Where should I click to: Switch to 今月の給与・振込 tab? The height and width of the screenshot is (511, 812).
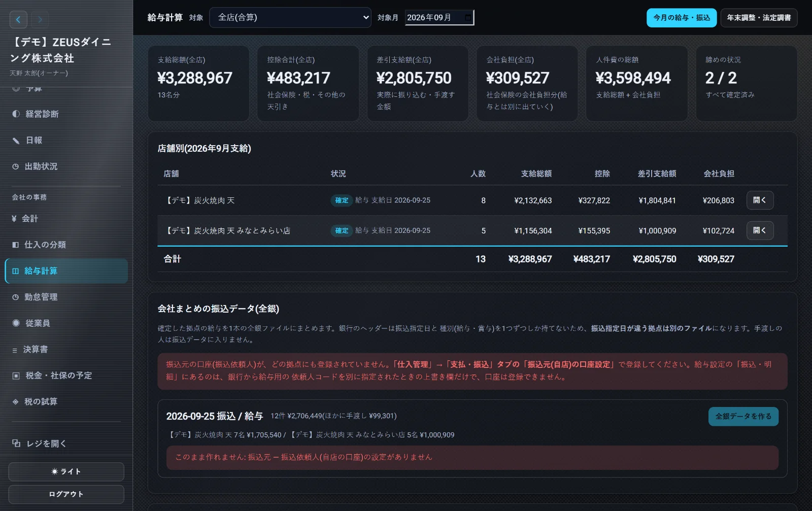click(x=682, y=18)
